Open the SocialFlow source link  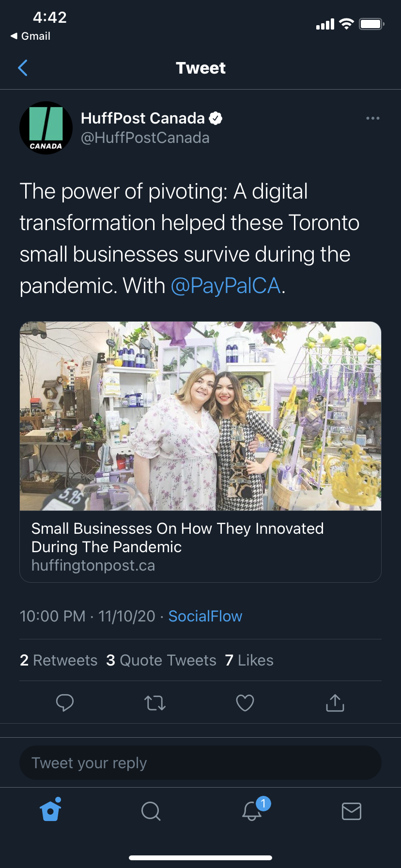click(205, 616)
